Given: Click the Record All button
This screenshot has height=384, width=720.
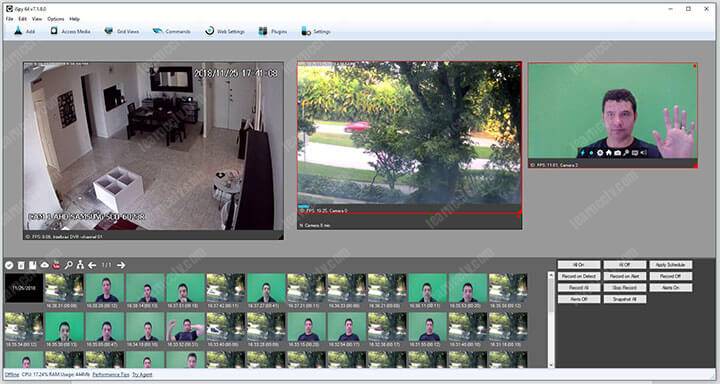Looking at the screenshot, I should click(579, 288).
